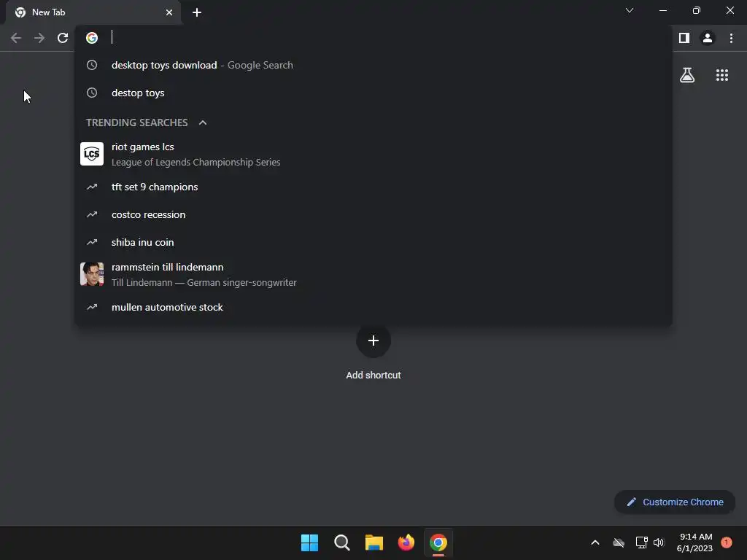Click the clock icon beside 'desktop toys download'
The image size is (747, 560).
(x=92, y=65)
